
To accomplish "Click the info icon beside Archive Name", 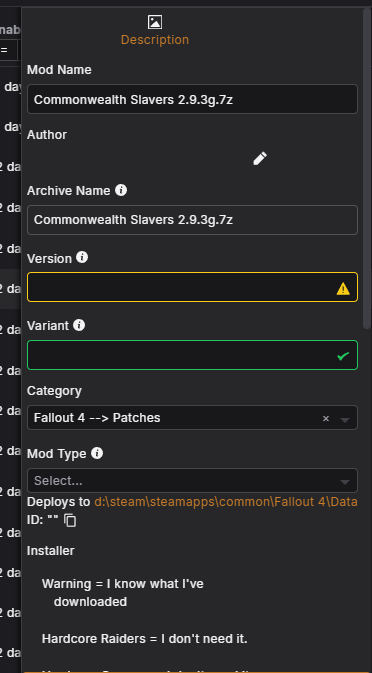I will click(x=121, y=190).
